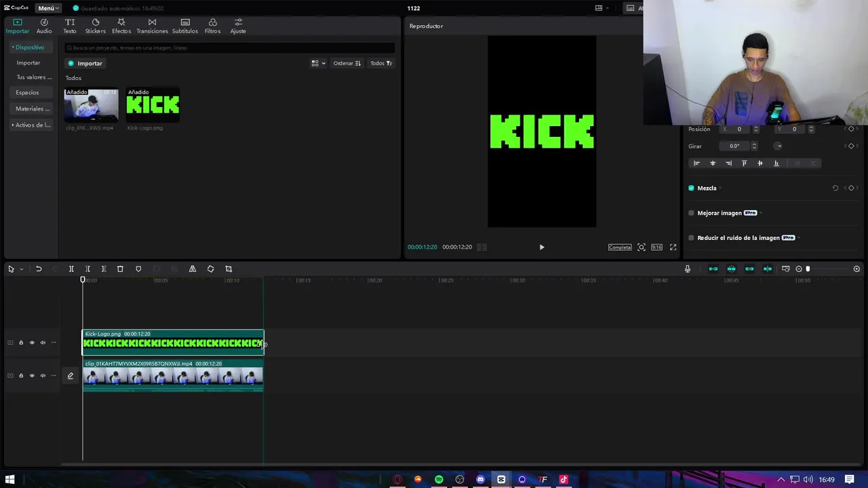Open the Texto tab
This screenshot has height=488, width=868.
pyautogui.click(x=70, y=26)
